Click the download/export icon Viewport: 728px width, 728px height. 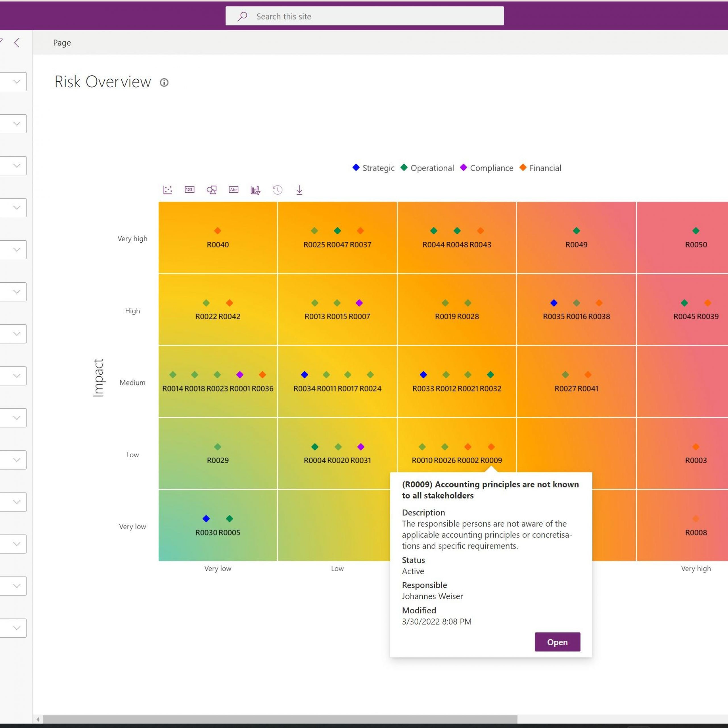tap(299, 189)
